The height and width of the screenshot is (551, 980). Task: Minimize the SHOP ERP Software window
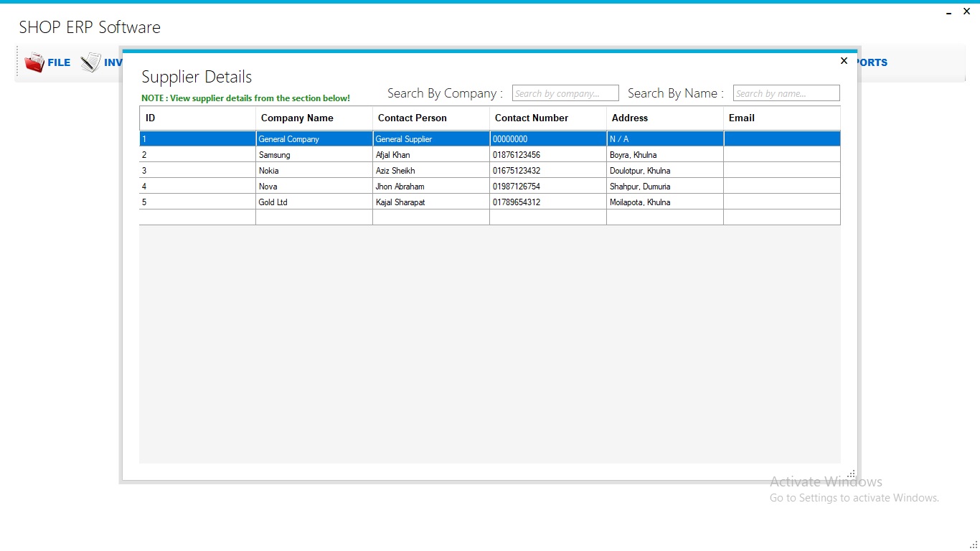click(x=948, y=11)
